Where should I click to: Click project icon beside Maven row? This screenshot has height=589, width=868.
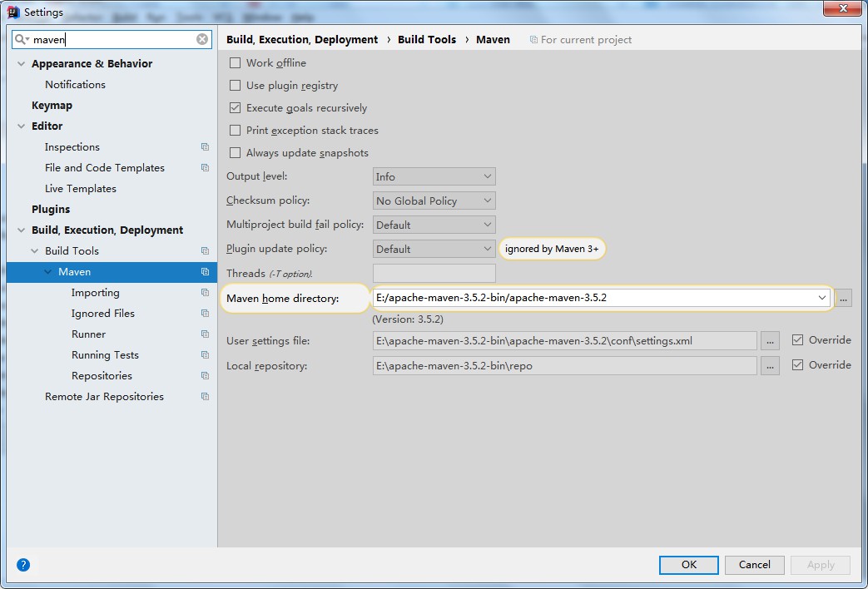(205, 272)
